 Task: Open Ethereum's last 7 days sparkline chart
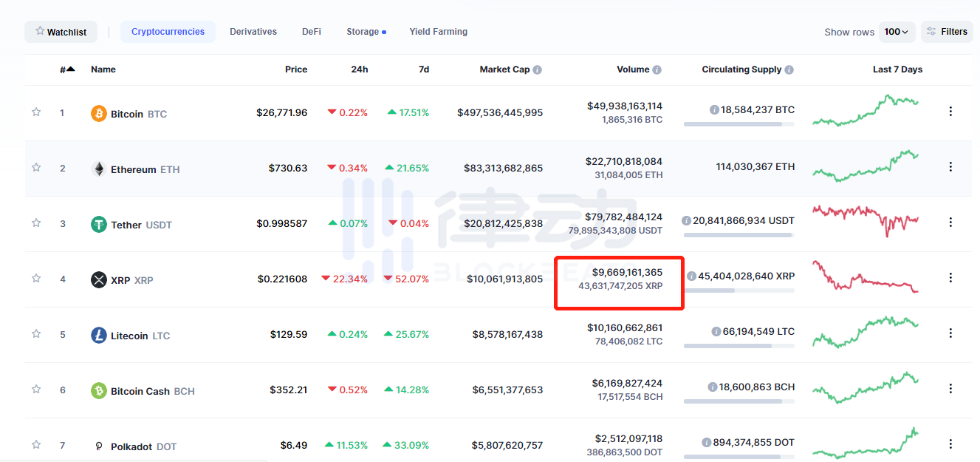(866, 166)
